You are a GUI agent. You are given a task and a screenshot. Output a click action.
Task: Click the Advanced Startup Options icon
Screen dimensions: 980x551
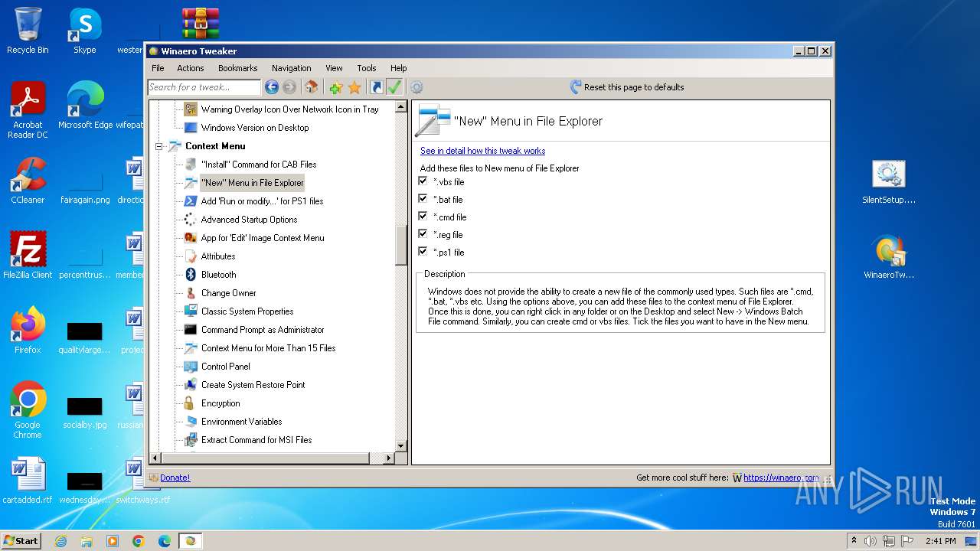[x=191, y=220]
